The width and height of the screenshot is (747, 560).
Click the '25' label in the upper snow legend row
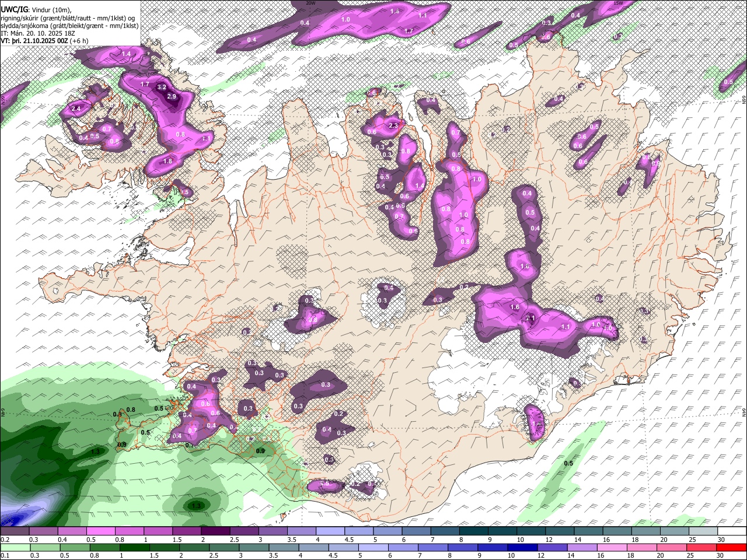[692, 540]
